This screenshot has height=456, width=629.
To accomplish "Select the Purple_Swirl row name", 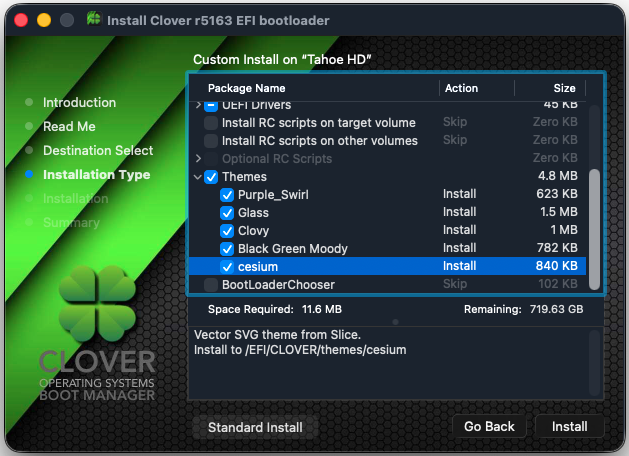I will [273, 195].
